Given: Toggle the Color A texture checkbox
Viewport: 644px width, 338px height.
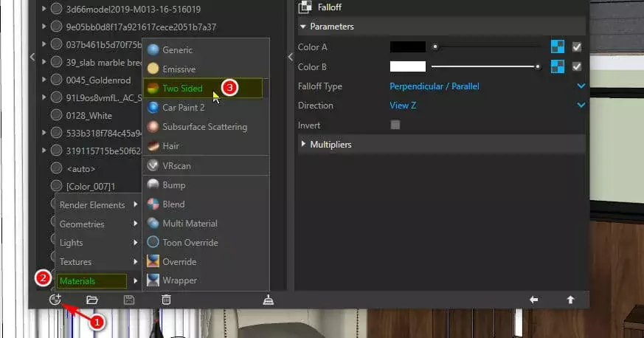Looking at the screenshot, I should coord(577,46).
